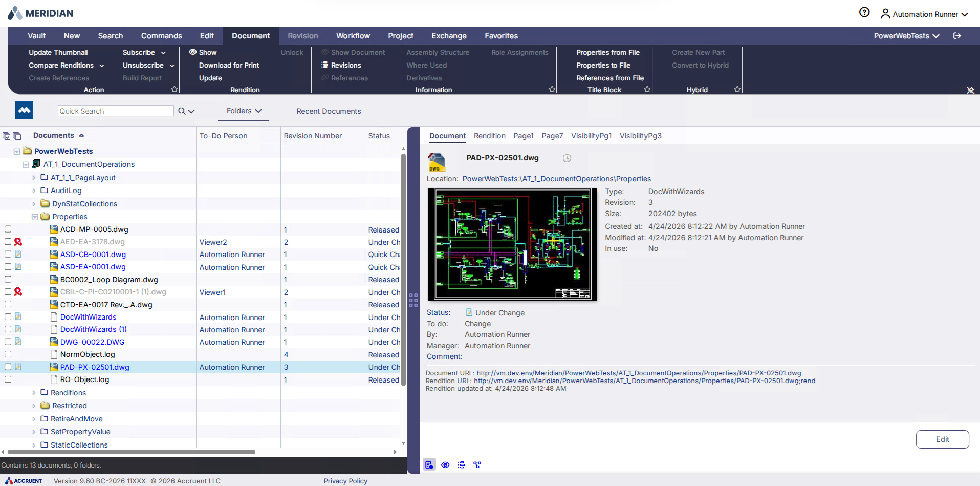Tick the checkbox for AED-EA-3178.dwg
980x486 pixels.
coord(8,242)
